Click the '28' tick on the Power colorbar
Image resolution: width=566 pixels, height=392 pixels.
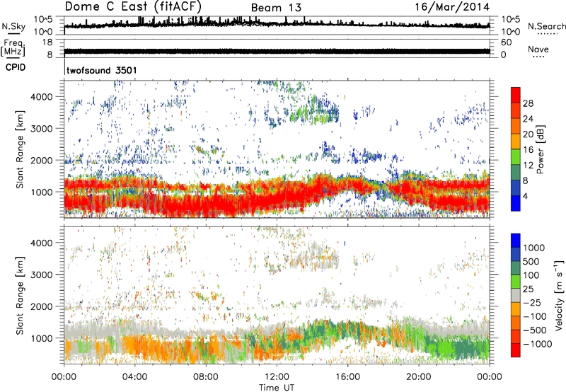pyautogui.click(x=528, y=103)
